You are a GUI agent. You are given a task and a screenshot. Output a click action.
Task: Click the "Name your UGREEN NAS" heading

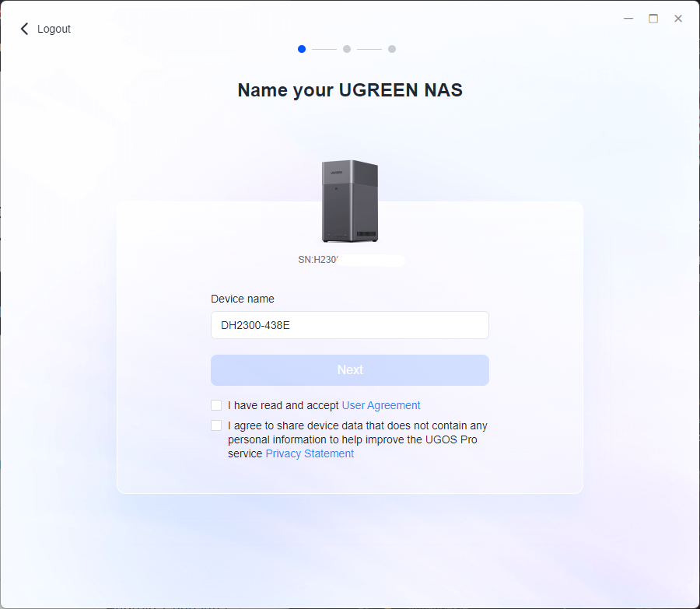pos(349,90)
